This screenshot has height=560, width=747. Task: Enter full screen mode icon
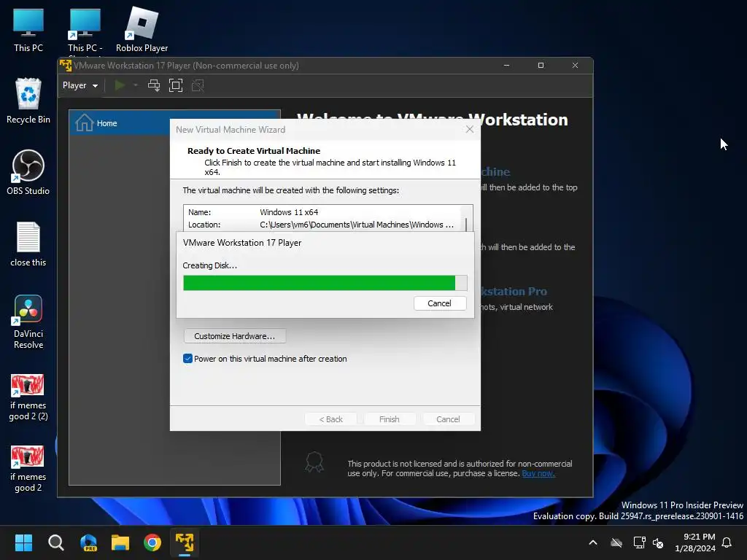176,85
